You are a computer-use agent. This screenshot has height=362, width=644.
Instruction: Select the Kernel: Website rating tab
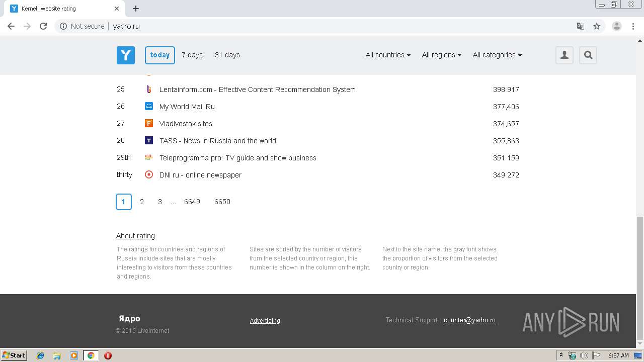[65, 9]
